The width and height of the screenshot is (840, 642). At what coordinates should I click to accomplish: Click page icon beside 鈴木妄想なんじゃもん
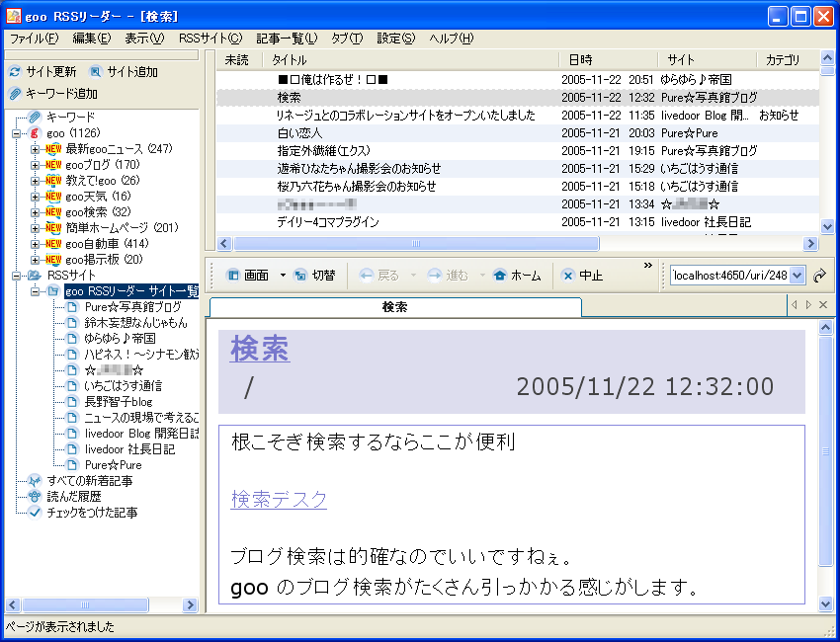point(72,322)
